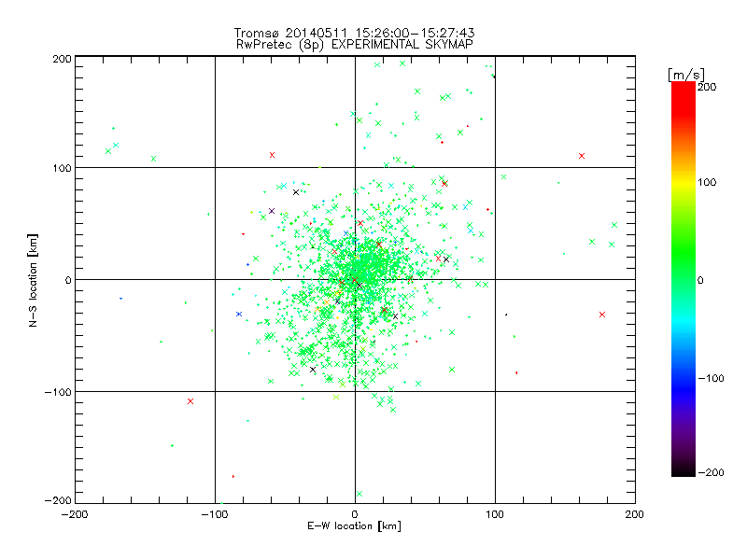Viewport: 747px width, 560px height.
Task: Click the y-axis tick label '-100'
Action: pos(58,392)
